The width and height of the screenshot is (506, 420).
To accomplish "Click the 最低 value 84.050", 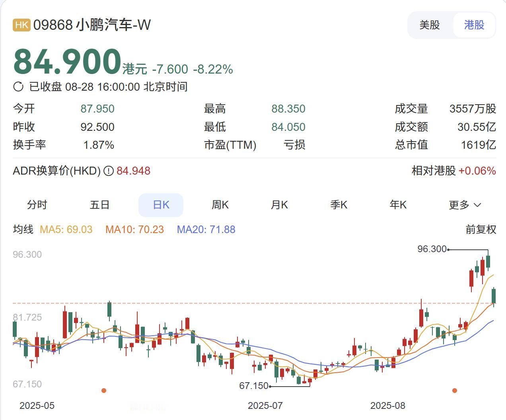I will coord(288,127).
